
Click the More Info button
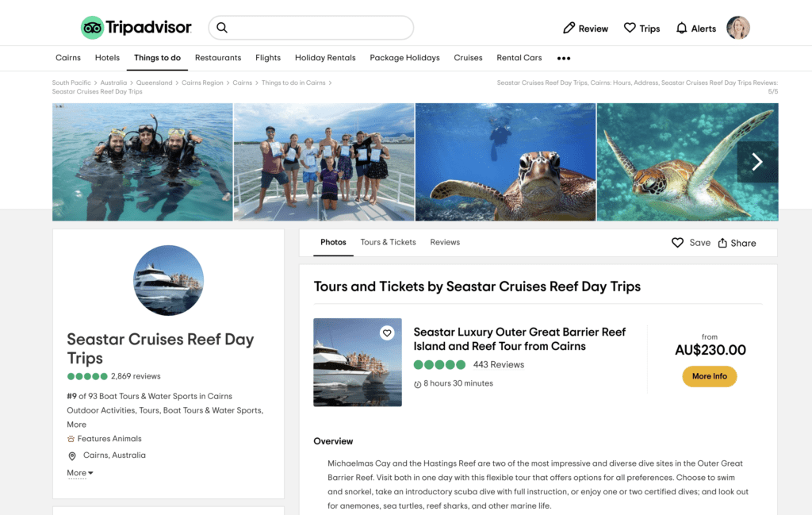pos(710,376)
